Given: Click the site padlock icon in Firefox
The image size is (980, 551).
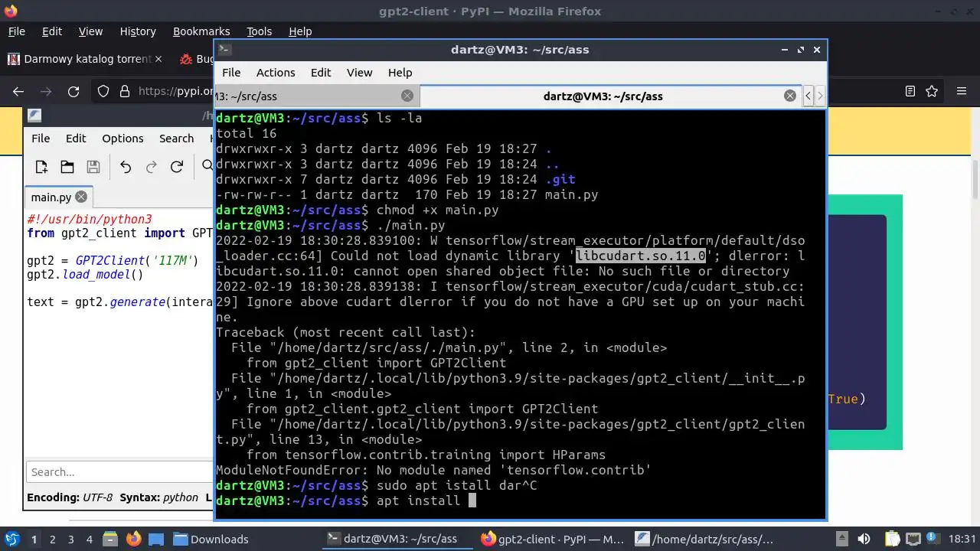Looking at the screenshot, I should [125, 92].
